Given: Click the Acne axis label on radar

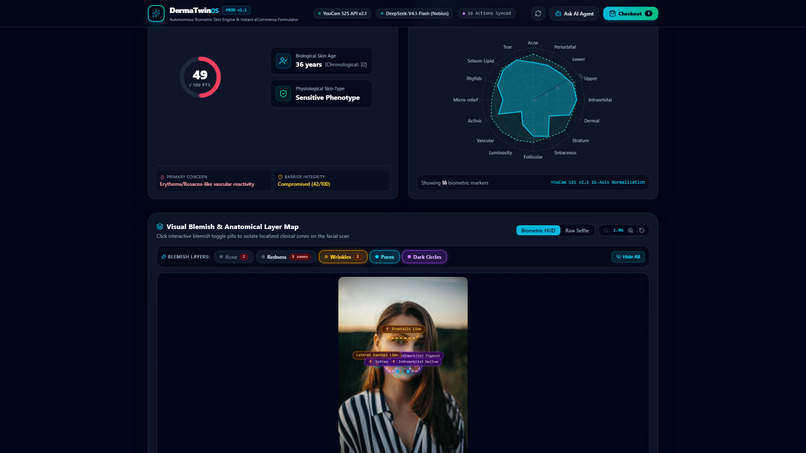Looking at the screenshot, I should click(533, 43).
